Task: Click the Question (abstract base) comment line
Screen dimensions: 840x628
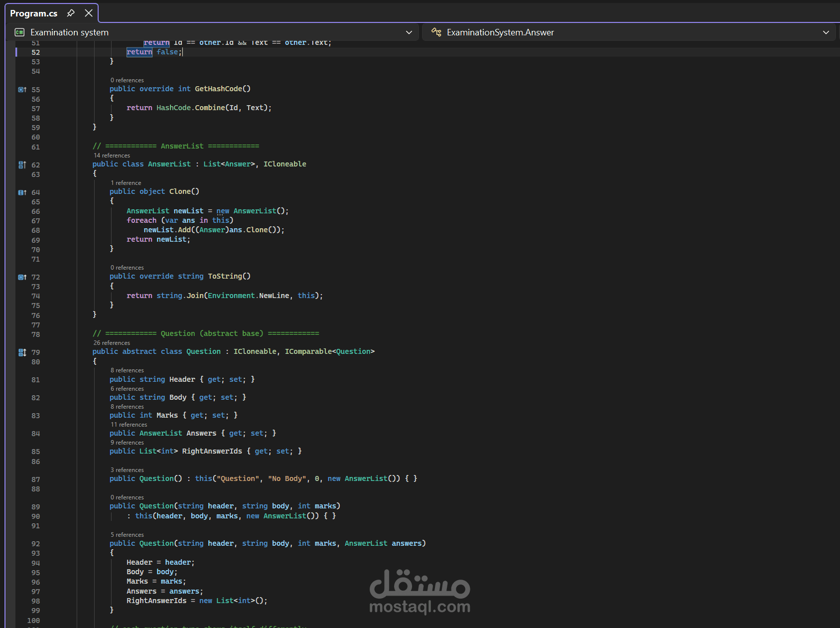Action: [206, 333]
